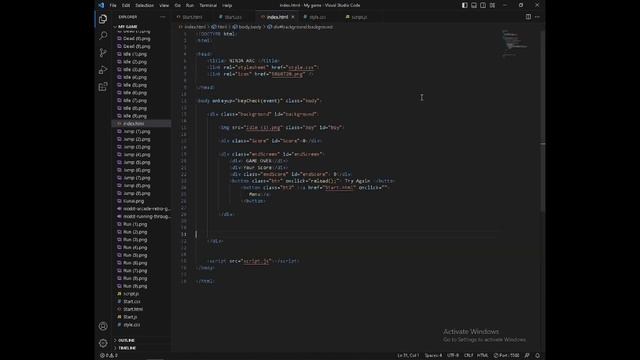Image resolution: width=640 pixels, height=360 pixels.
Task: Open the Extensions view
Action: (x=103, y=87)
